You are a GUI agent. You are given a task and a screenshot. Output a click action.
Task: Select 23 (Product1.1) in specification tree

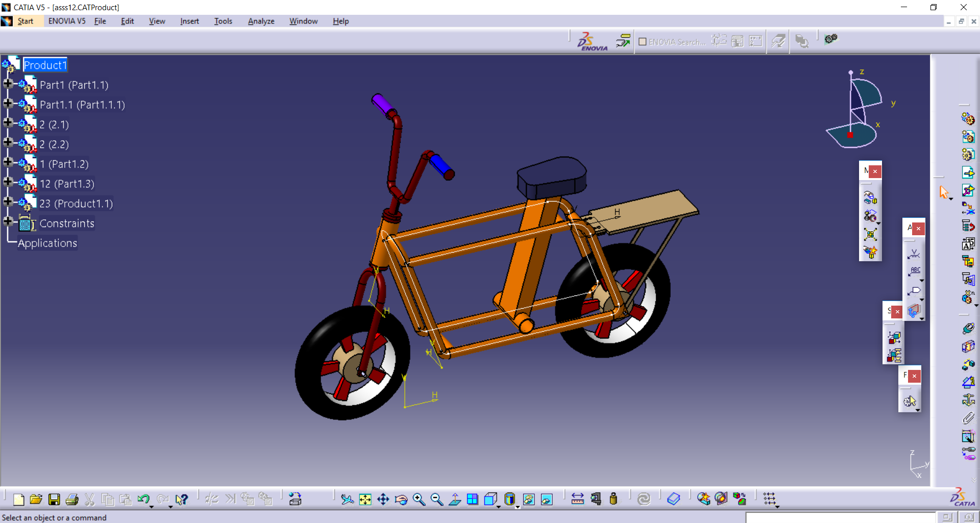coord(76,204)
